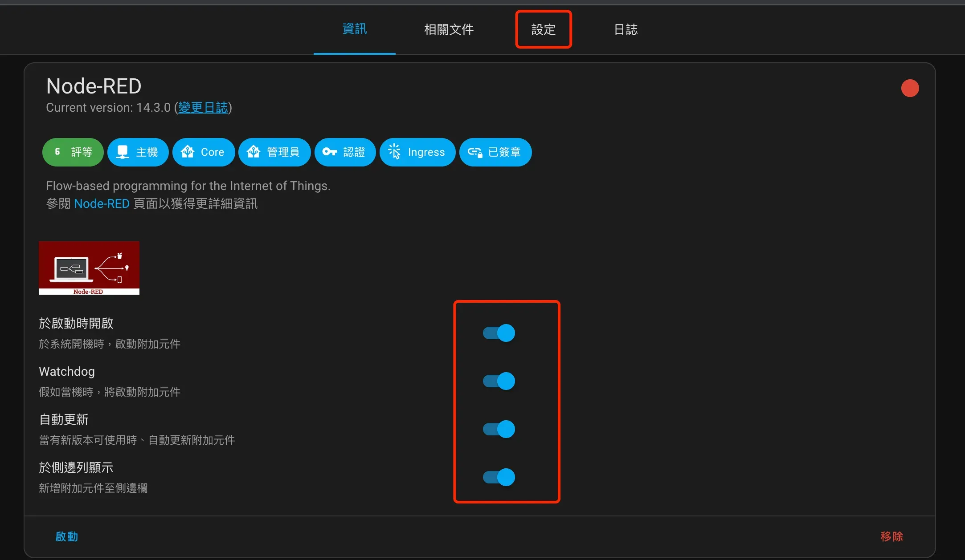Click the 自動更新 label text
This screenshot has width=965, height=560.
[64, 419]
